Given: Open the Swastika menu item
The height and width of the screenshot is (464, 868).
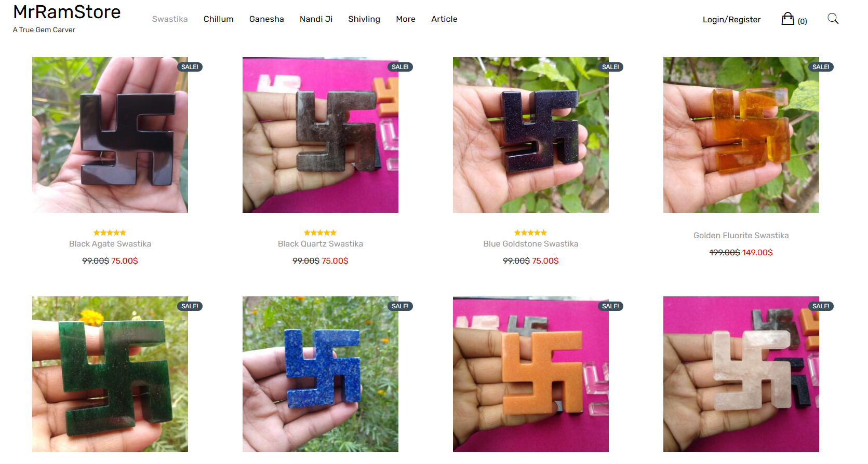Looking at the screenshot, I should (170, 19).
